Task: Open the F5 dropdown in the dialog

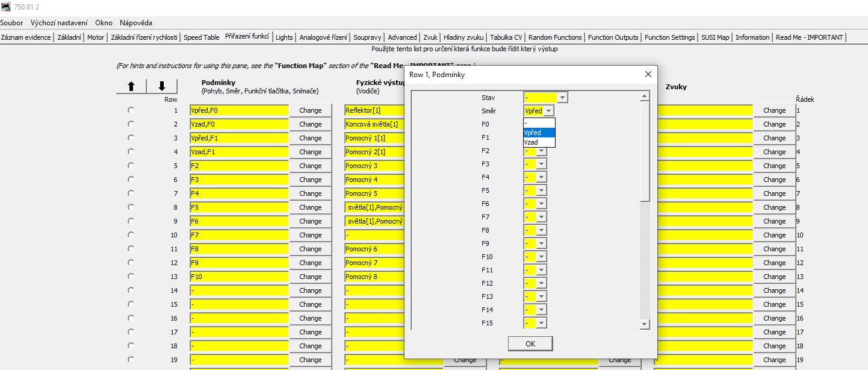Action: point(541,190)
